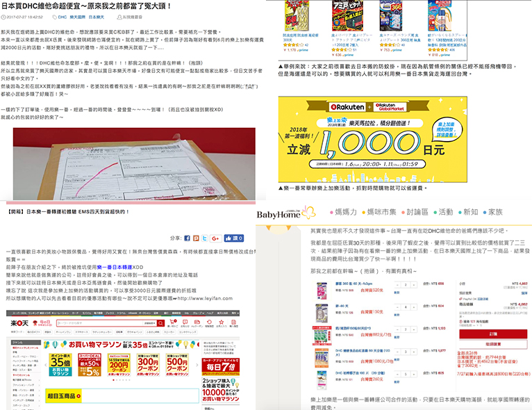
Task: Increase quantity of first DHC cart item
Action: pyautogui.click(x=414, y=285)
